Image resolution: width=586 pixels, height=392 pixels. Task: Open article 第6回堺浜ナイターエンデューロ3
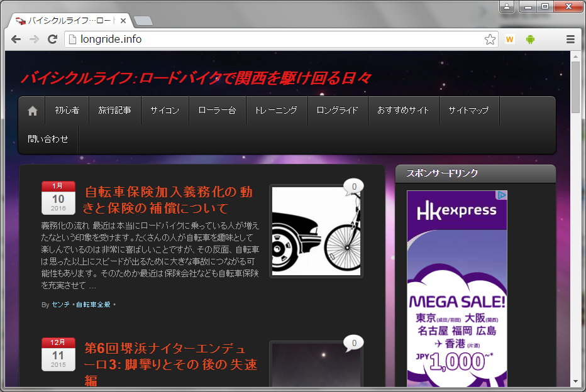click(x=170, y=364)
